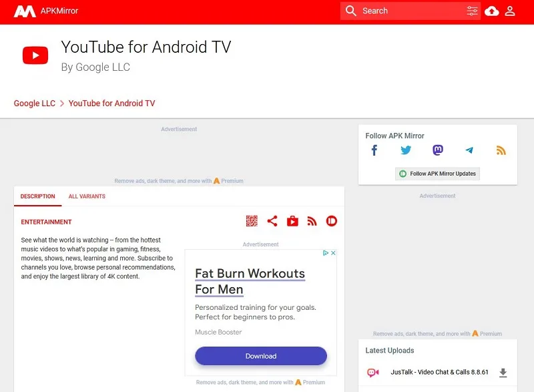Switch to the All Variants tab

(x=87, y=196)
